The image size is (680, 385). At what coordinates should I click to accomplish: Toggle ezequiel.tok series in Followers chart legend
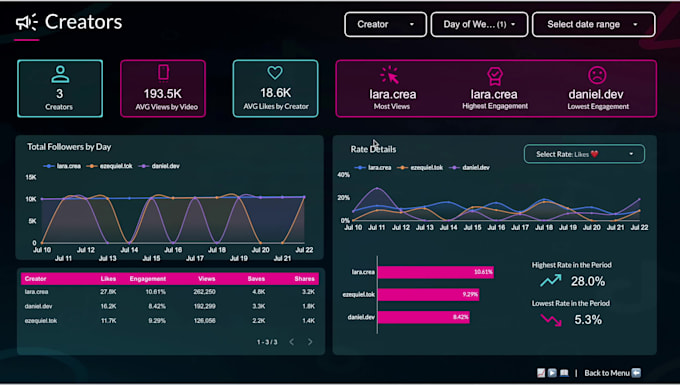click(x=110, y=166)
